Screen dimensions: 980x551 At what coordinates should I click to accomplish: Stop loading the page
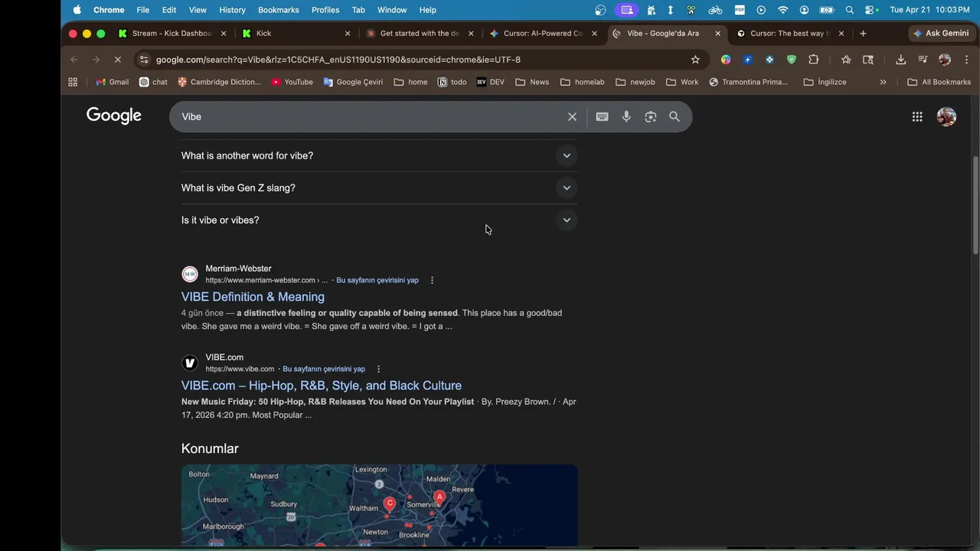tap(117, 60)
